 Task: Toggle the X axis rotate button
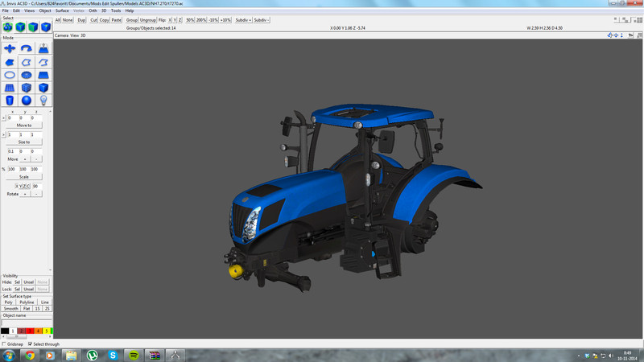point(18,186)
